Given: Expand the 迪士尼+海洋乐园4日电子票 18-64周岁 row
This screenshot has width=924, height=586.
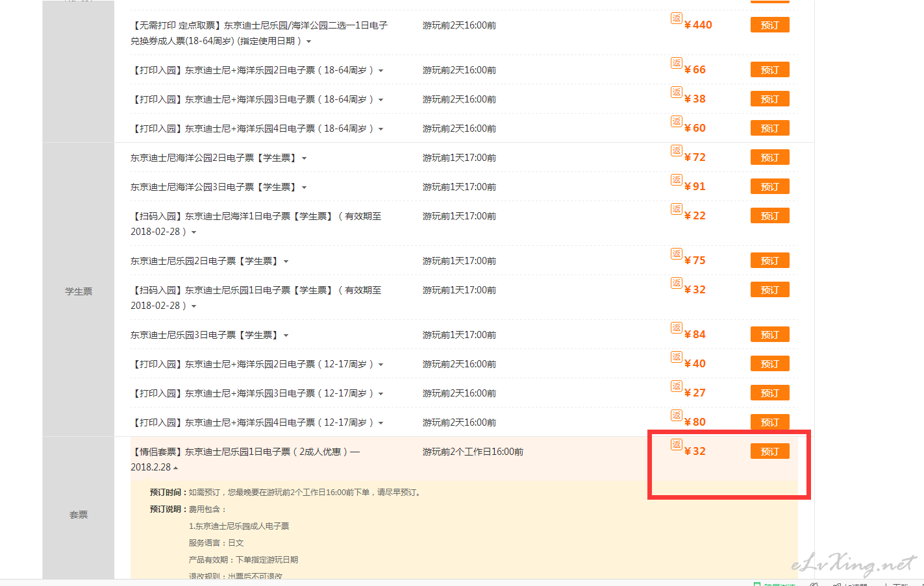Looking at the screenshot, I should (x=381, y=129).
